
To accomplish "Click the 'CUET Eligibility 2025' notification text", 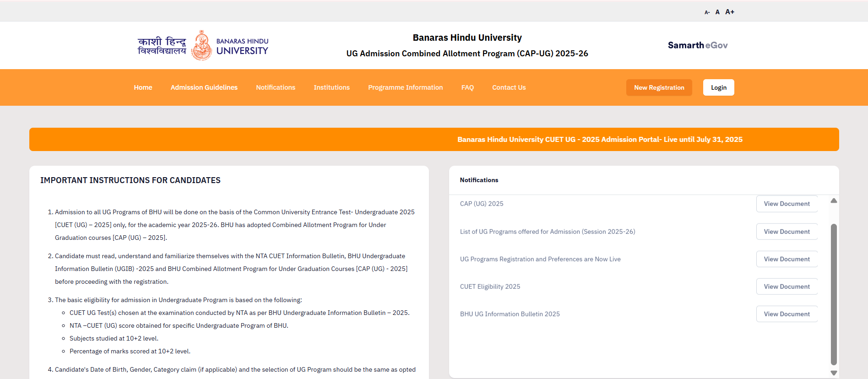I will [x=490, y=287].
